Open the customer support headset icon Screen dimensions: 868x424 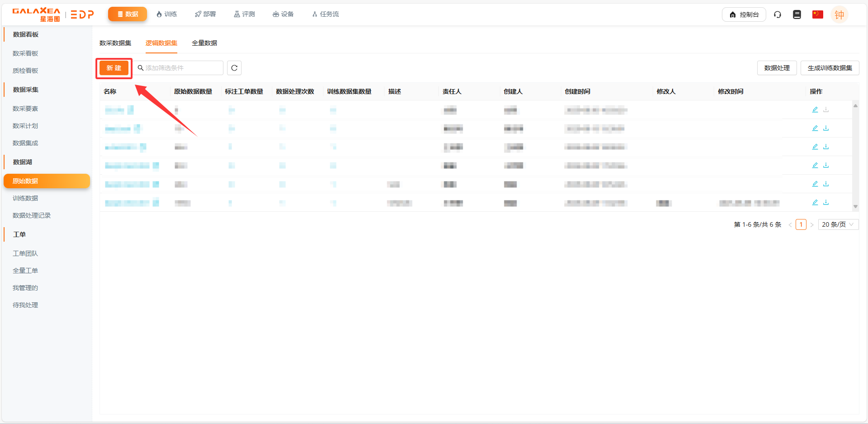[778, 14]
